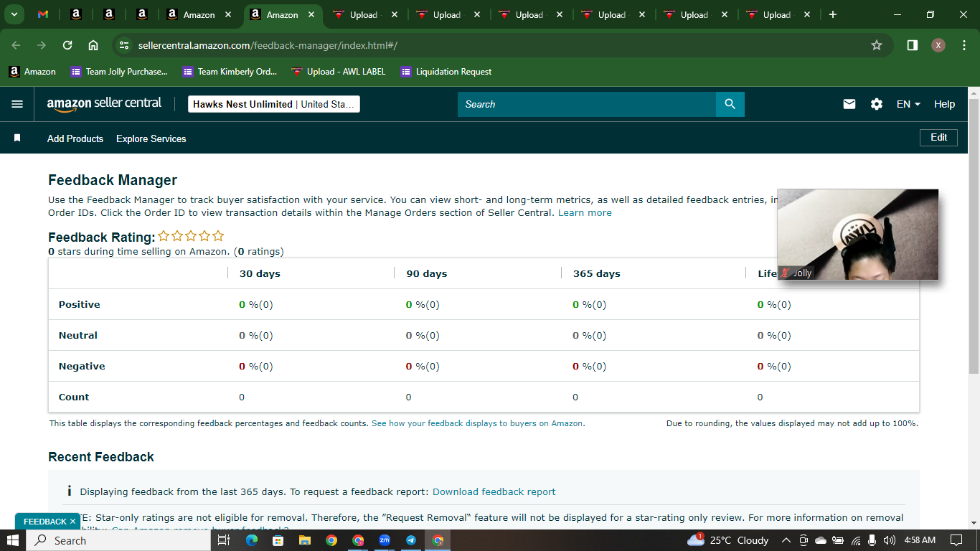Open the Team Kimberly Ord bookmark
This screenshot has height=551, width=980.
pyautogui.click(x=230, y=72)
